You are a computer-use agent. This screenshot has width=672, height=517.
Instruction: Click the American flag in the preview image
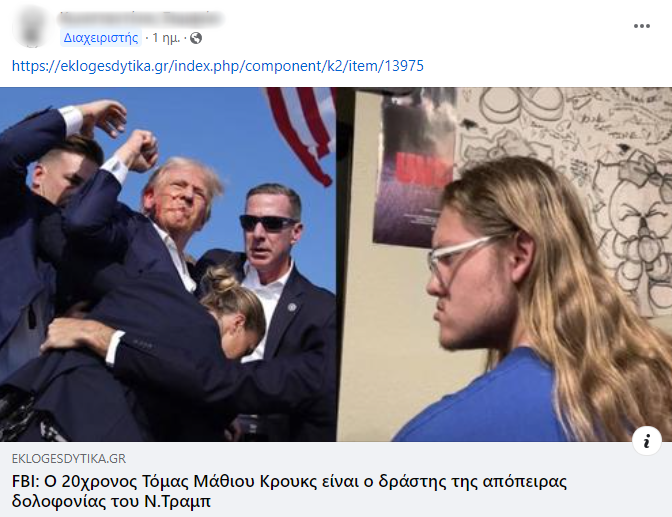click(x=302, y=133)
